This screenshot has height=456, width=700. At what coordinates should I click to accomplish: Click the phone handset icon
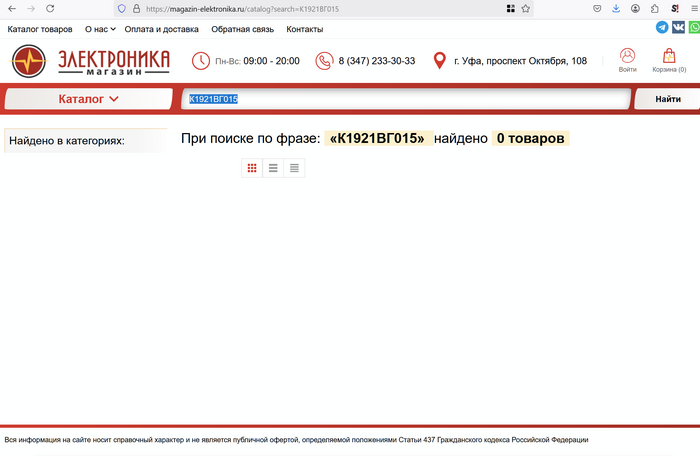324,61
